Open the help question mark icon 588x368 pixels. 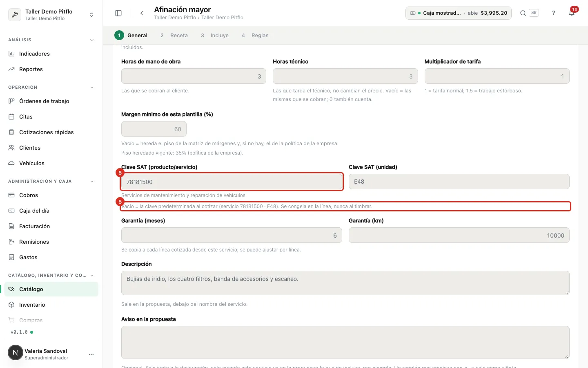(x=554, y=13)
